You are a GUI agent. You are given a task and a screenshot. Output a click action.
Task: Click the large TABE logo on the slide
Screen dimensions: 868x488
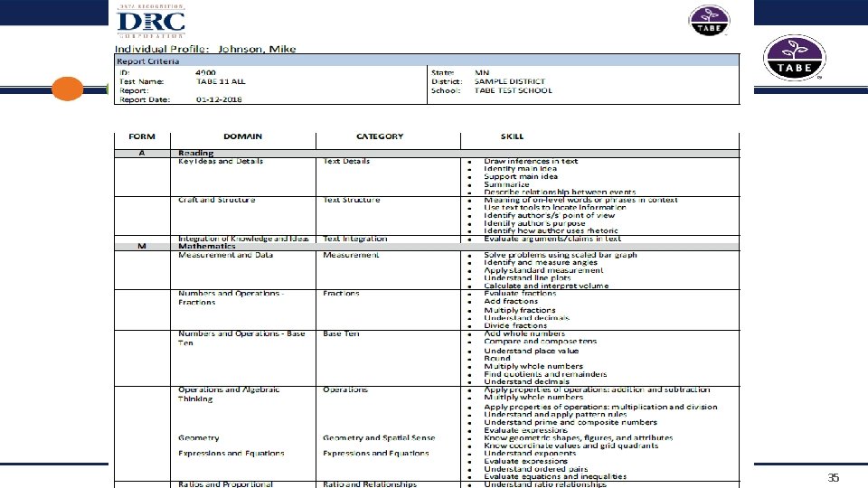795,58
